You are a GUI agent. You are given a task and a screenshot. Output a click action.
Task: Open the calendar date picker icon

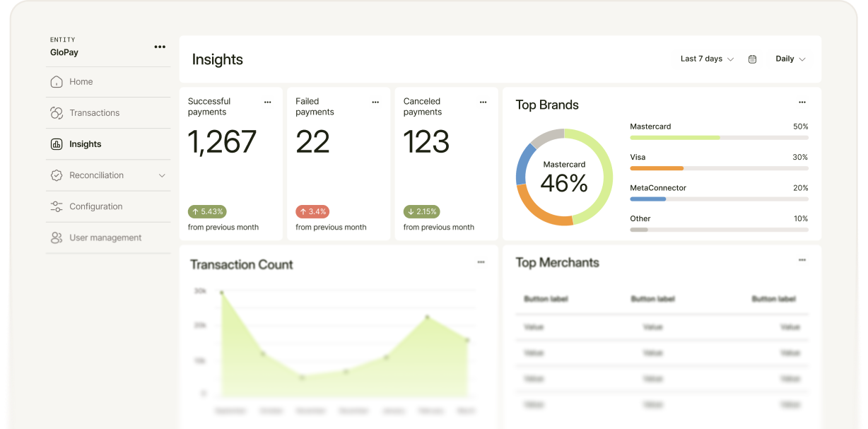tap(752, 59)
